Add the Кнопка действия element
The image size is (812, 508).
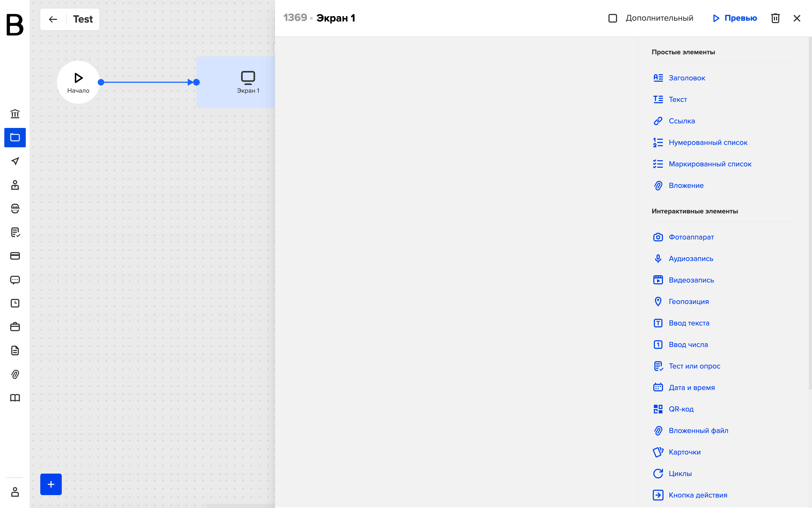[690, 495]
